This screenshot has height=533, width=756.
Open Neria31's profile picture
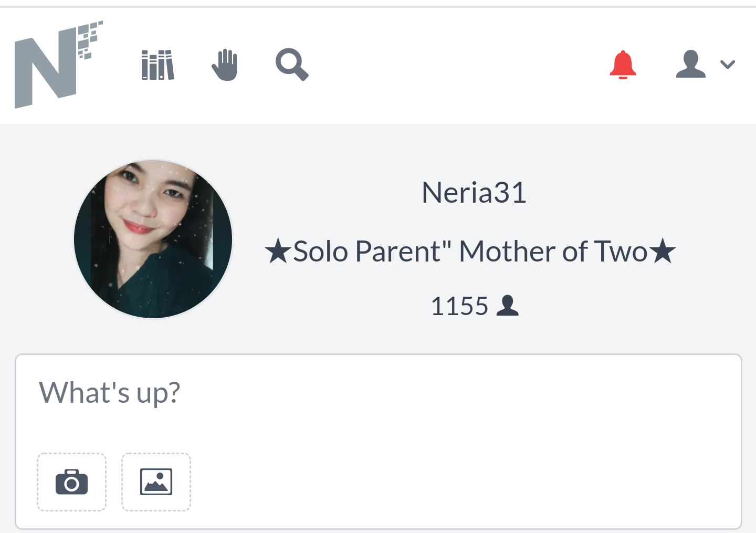pos(153,239)
